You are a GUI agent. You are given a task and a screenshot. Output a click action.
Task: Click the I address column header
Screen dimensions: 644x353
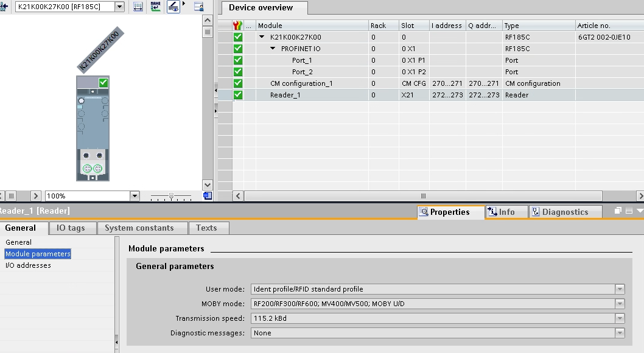click(x=447, y=26)
